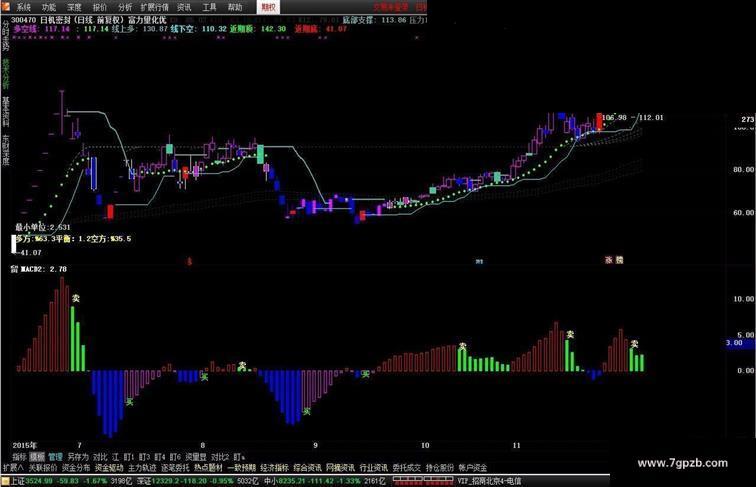Select the 盯6 template shortcut
This screenshot has height=487, width=756.
pos(175,457)
